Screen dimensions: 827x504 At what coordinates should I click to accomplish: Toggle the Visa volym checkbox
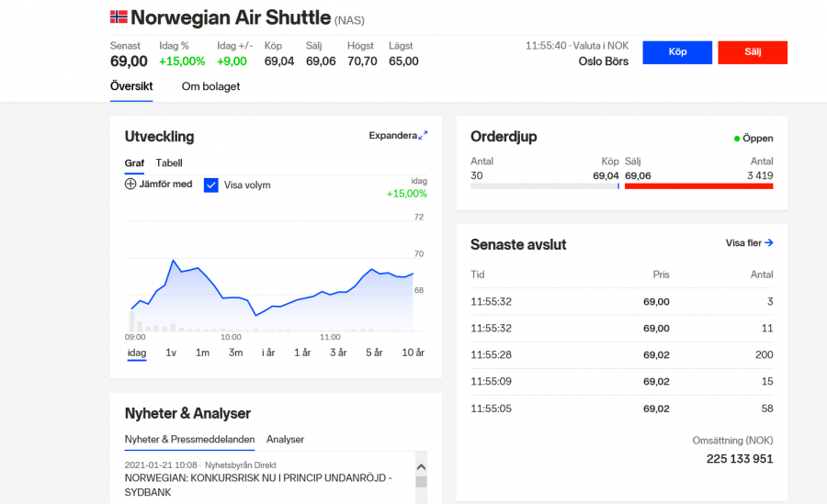coord(211,185)
